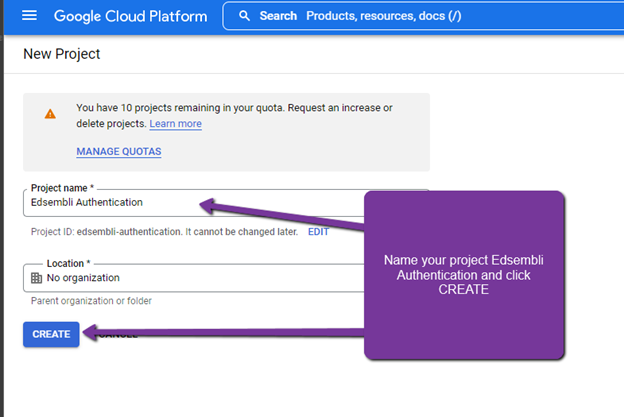Click EDIT next to Project ID
624x417 pixels.
(x=318, y=232)
